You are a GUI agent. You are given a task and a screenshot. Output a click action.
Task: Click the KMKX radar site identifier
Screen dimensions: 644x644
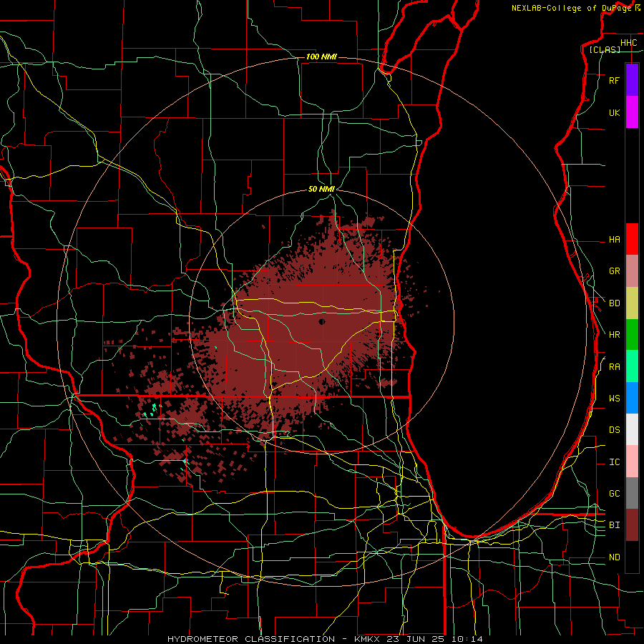[x=367, y=639]
